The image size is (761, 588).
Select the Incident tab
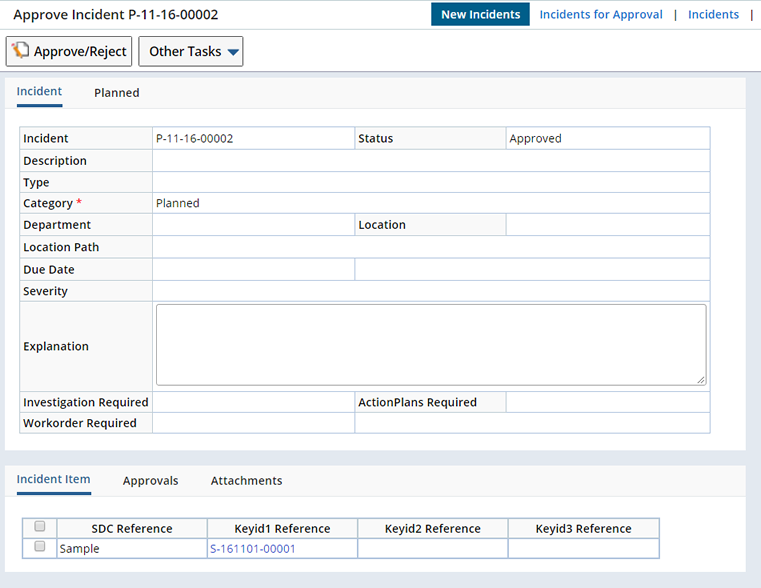(x=39, y=91)
